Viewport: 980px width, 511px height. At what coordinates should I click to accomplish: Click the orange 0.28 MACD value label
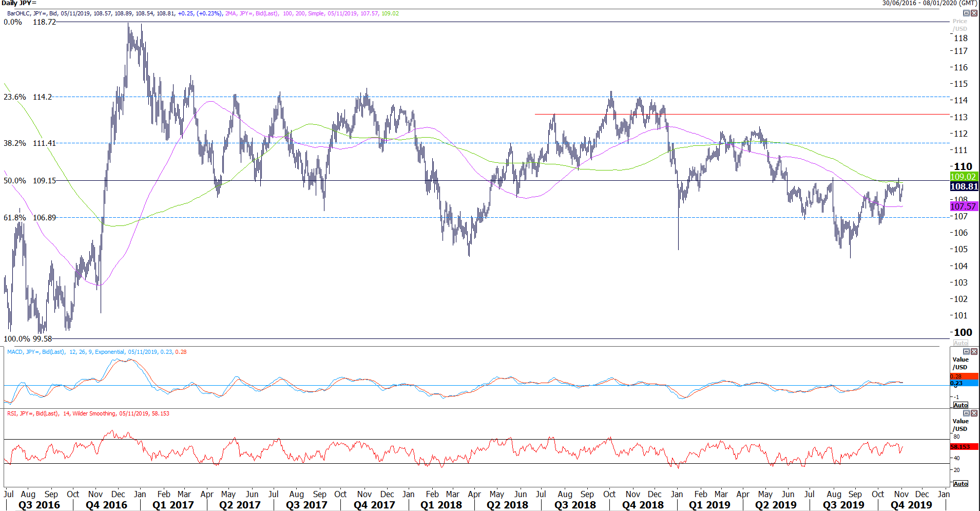pos(964,376)
